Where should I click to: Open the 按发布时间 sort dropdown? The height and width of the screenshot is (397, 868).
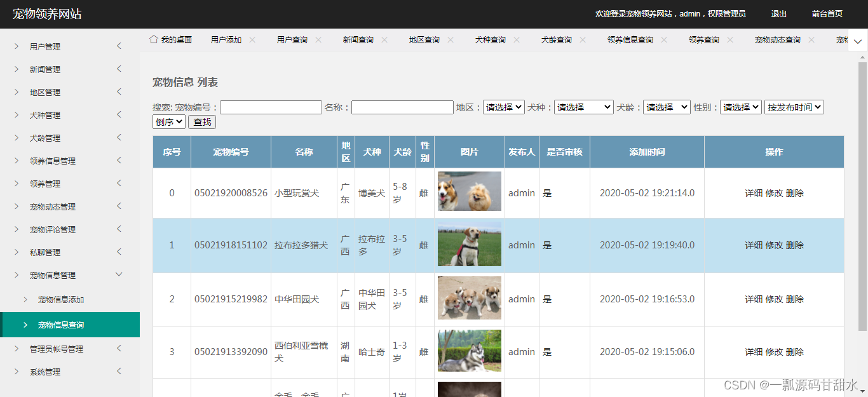click(794, 107)
